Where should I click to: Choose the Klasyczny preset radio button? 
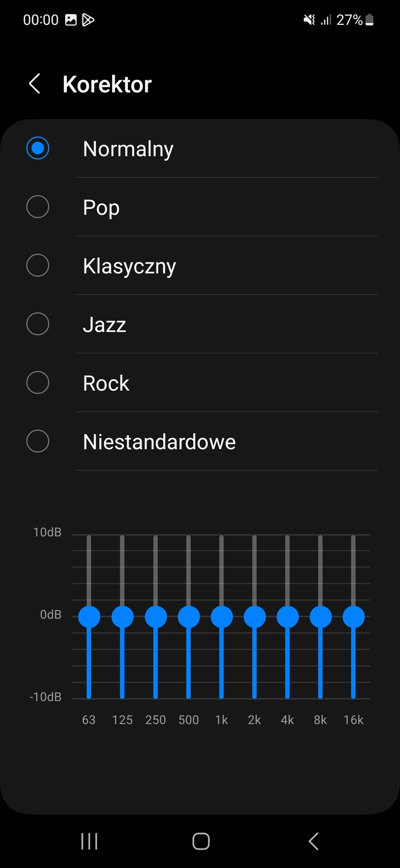[x=38, y=265]
